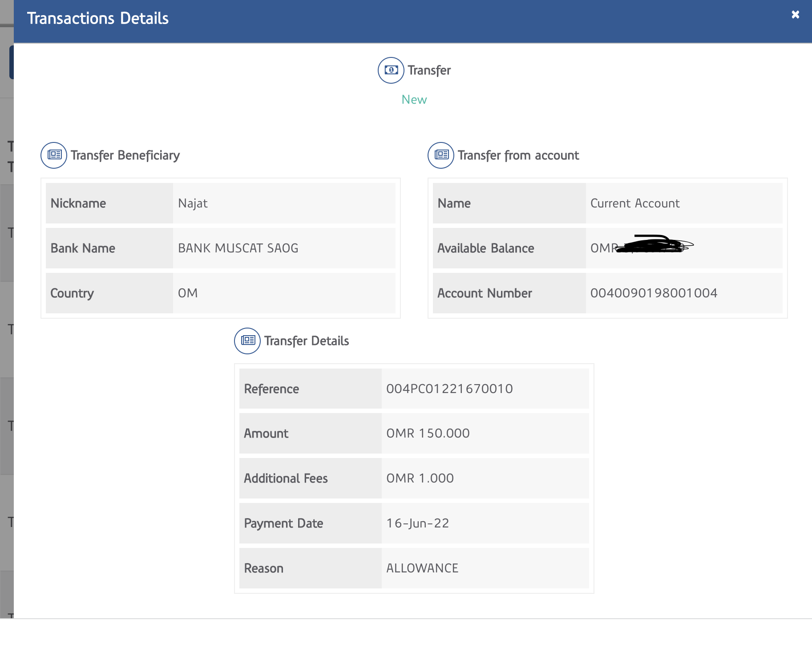Click the Additional Fees OMR 1.000 value

coord(420,478)
